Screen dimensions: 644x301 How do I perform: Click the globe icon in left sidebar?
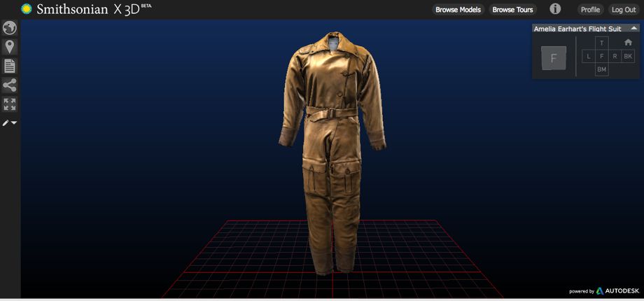click(x=10, y=28)
